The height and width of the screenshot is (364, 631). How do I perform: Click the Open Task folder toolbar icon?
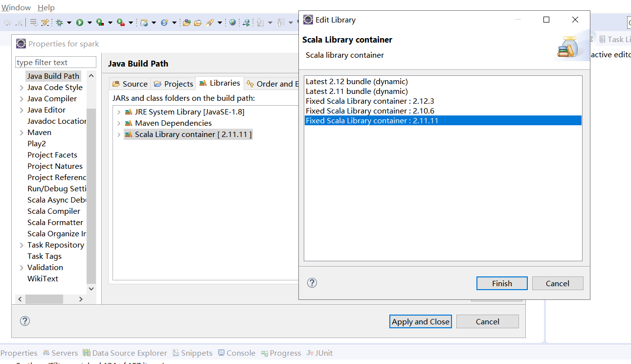coord(198,23)
